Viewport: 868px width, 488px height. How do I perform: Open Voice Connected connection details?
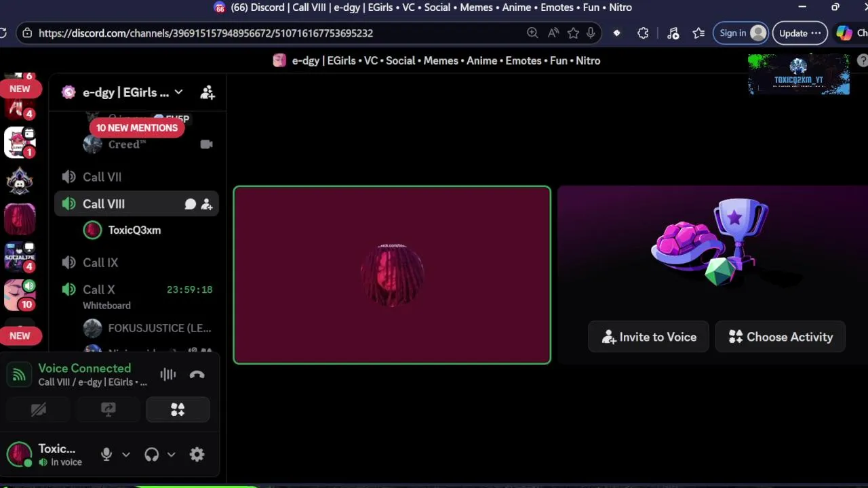click(85, 368)
